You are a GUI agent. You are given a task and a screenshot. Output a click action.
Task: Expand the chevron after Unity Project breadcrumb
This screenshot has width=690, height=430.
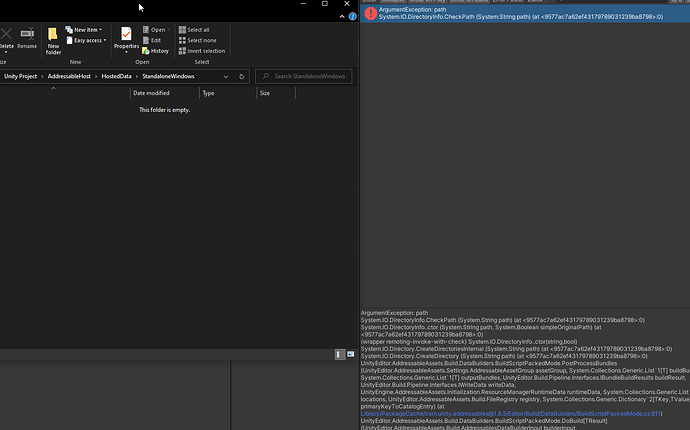pyautogui.click(x=42, y=76)
